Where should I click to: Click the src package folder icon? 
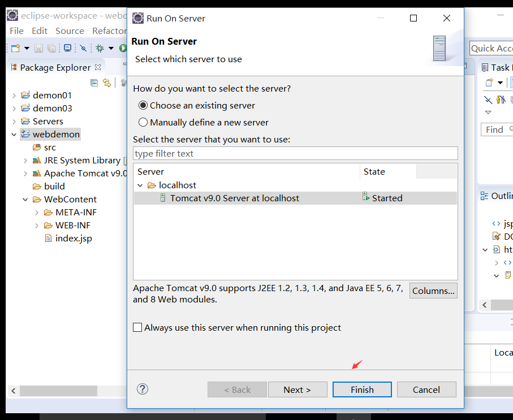coord(37,147)
